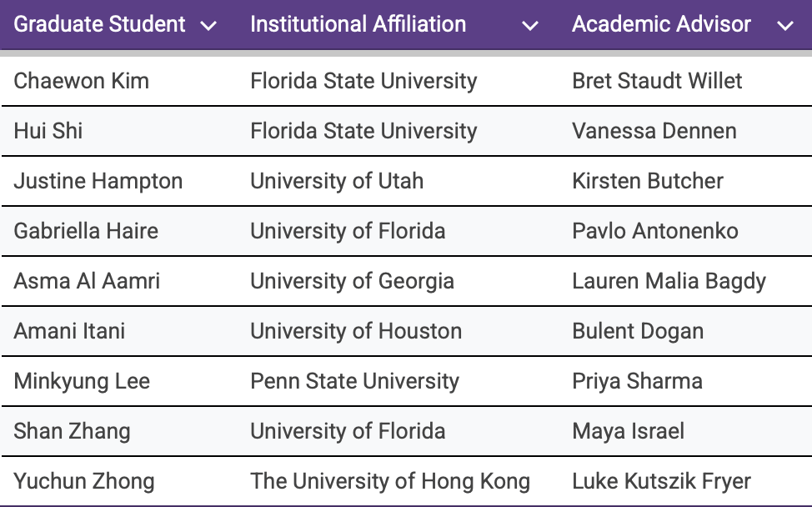
Task: Click the Hui Shi student cell
Action: [48, 131]
